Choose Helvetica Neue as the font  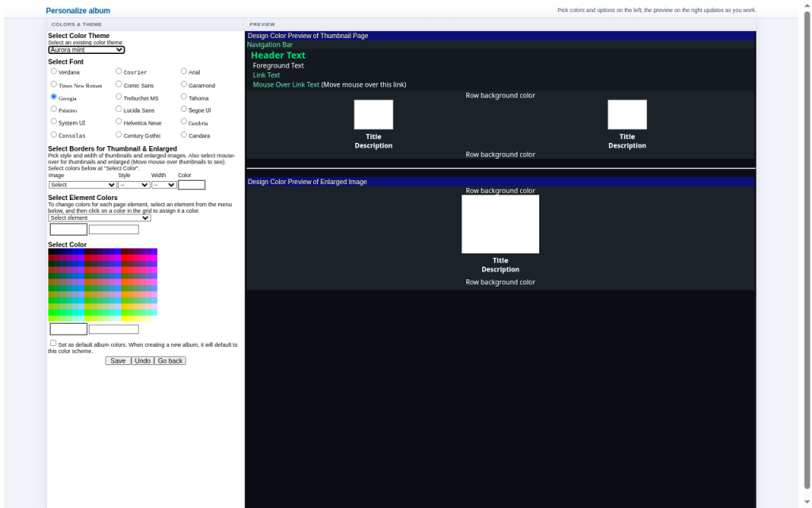pos(119,121)
